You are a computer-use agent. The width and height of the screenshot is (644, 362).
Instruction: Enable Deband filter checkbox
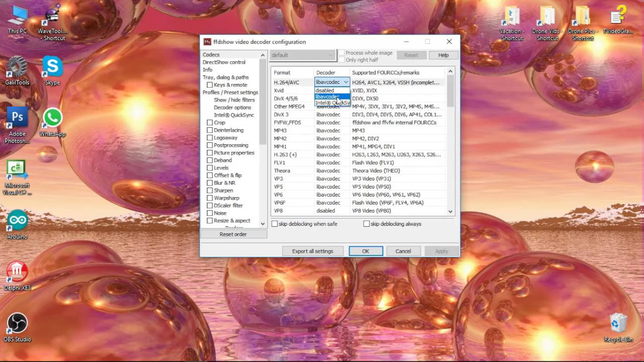click(210, 160)
